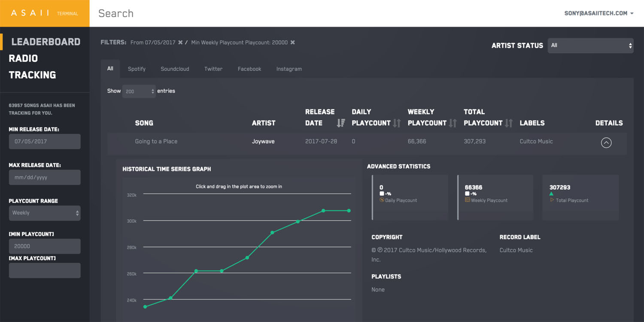This screenshot has width=644, height=322.
Task: Sort by Weekly Playcount column icon
Action: (453, 123)
